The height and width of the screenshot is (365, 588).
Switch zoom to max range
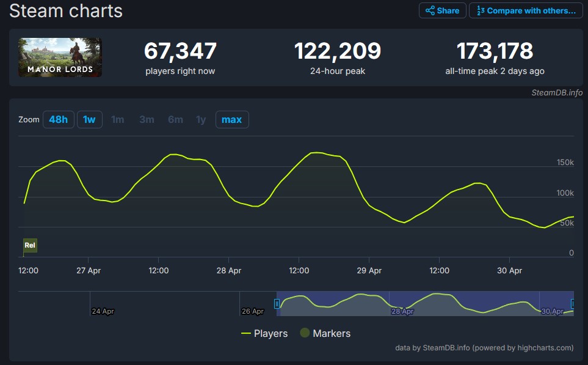click(231, 119)
